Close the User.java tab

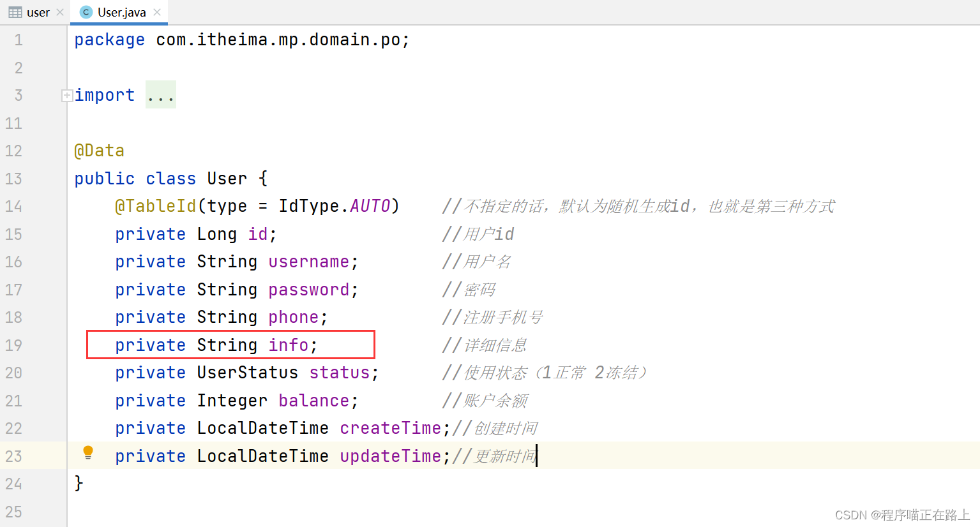pyautogui.click(x=157, y=12)
